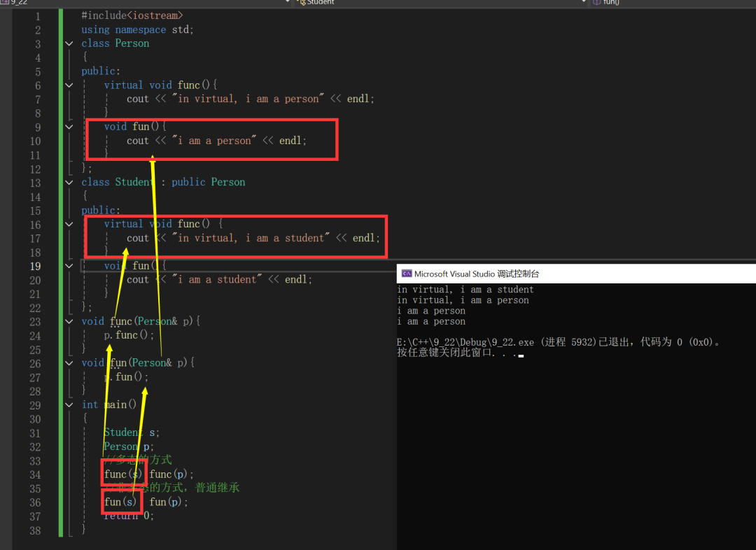Viewport: 756px width, 550px height.
Task: Click the 'int' keyword before main()
Action: click(90, 405)
